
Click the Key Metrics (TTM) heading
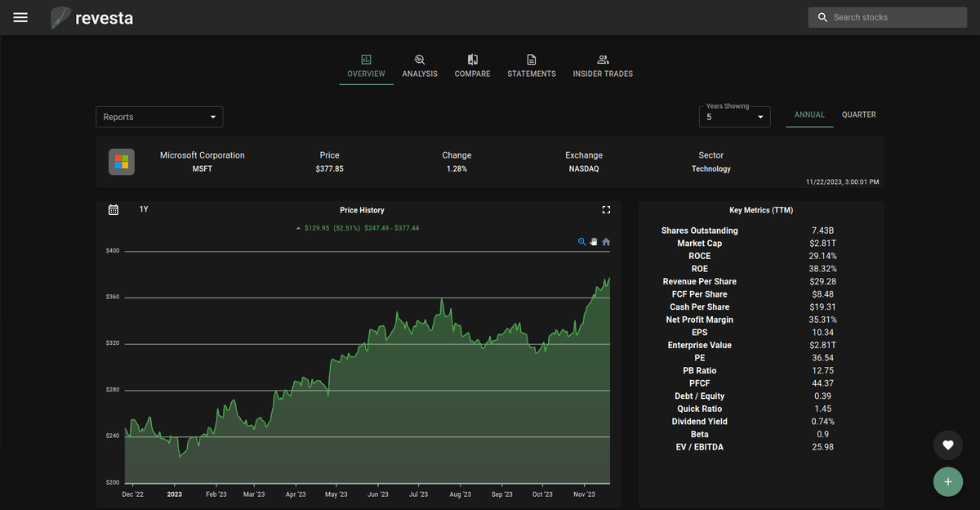[x=761, y=210]
